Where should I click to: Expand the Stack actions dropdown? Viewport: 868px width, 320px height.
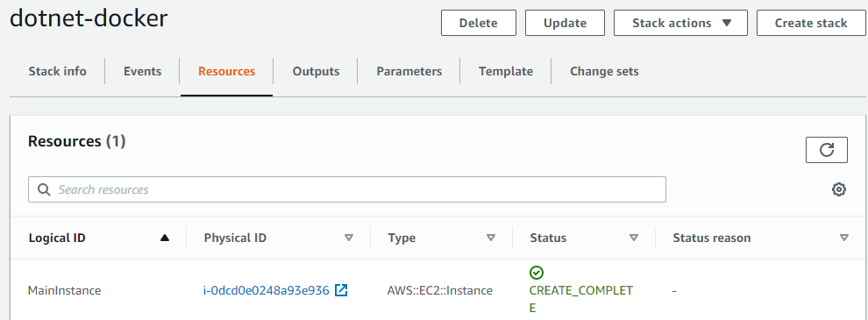pos(681,23)
